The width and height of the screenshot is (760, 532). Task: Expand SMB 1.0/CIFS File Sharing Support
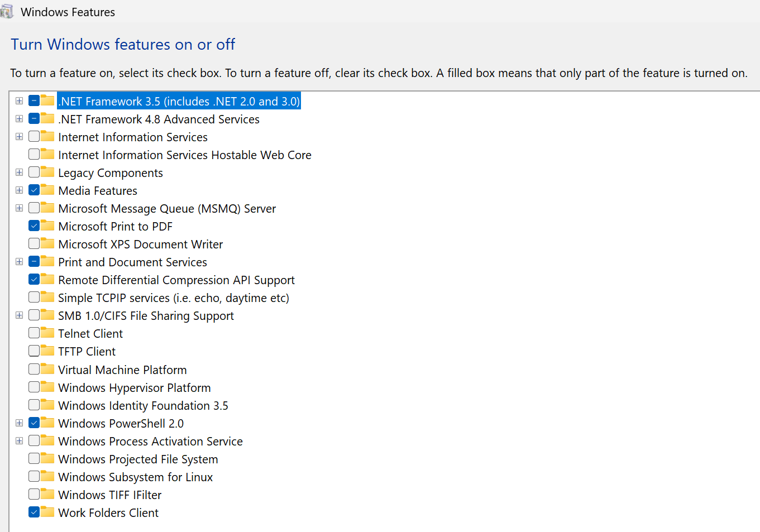[x=19, y=315]
